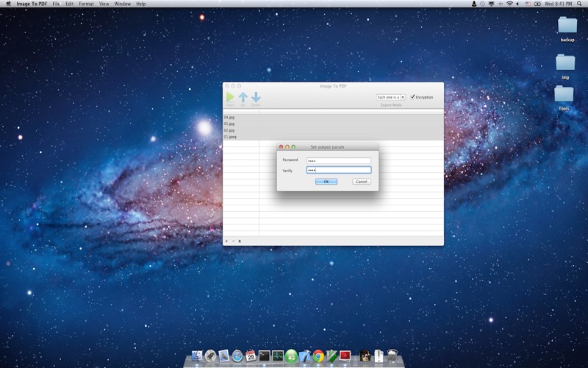Click into the Password field
This screenshot has width=588, height=368.
(338, 160)
